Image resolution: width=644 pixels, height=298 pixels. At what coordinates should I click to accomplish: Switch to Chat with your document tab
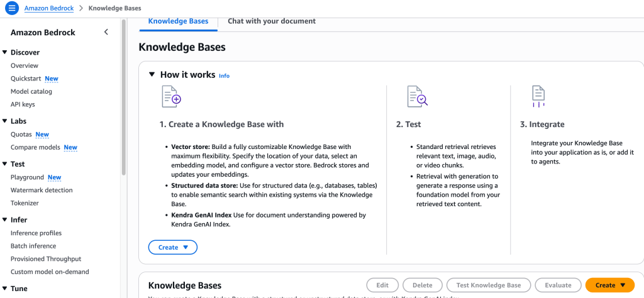coord(272,21)
